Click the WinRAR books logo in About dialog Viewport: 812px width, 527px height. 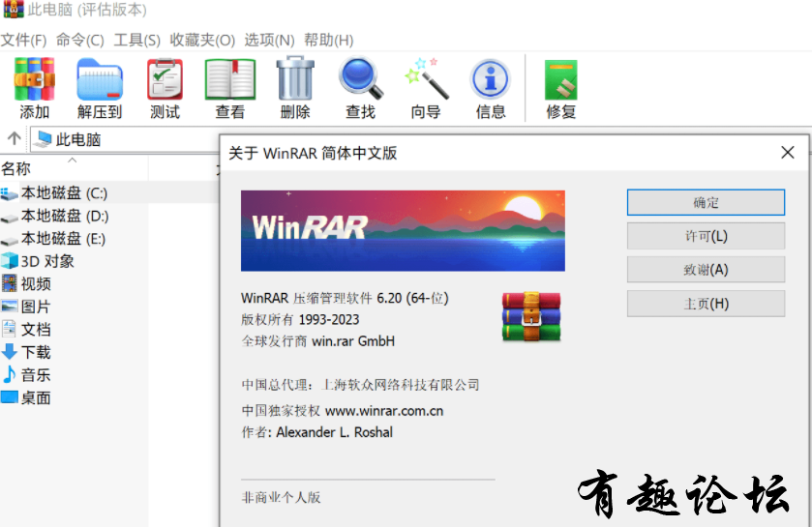click(x=531, y=316)
